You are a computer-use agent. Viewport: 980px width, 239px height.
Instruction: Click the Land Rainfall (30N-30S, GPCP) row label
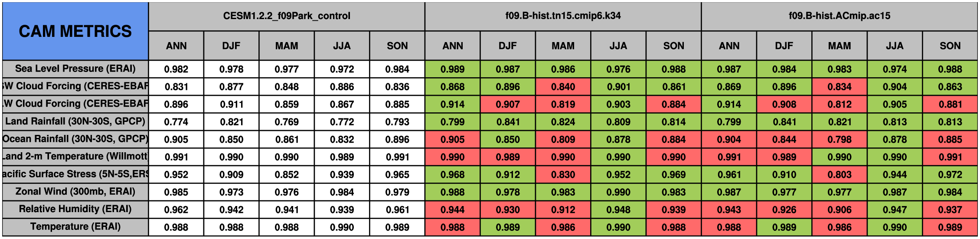(75, 121)
